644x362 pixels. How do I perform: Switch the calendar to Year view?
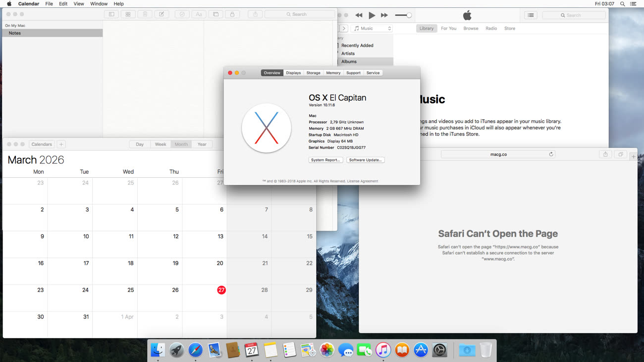point(202,144)
